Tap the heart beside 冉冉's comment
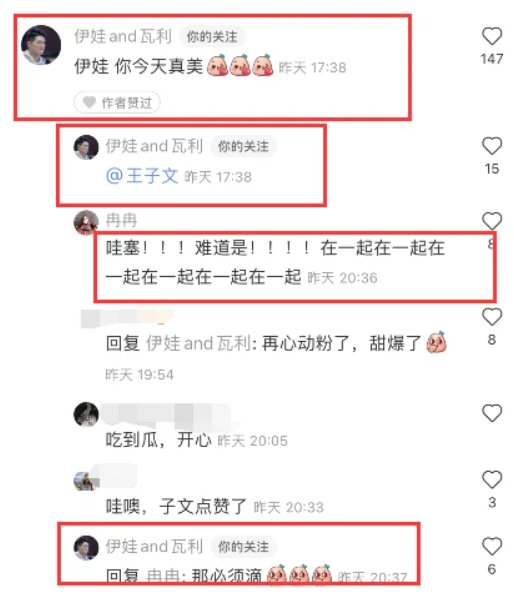The width and height of the screenshot is (514, 600). (x=492, y=220)
